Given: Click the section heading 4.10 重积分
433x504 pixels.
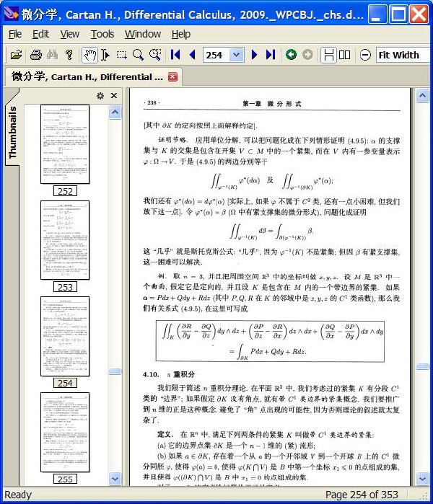Looking at the screenshot, I should [x=169, y=374].
